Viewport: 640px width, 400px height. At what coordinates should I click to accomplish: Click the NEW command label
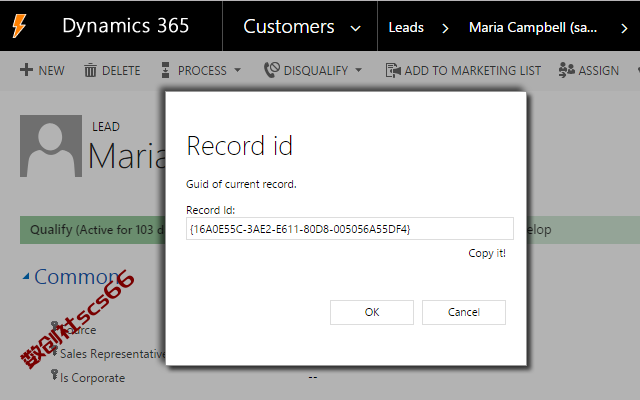tap(51, 71)
